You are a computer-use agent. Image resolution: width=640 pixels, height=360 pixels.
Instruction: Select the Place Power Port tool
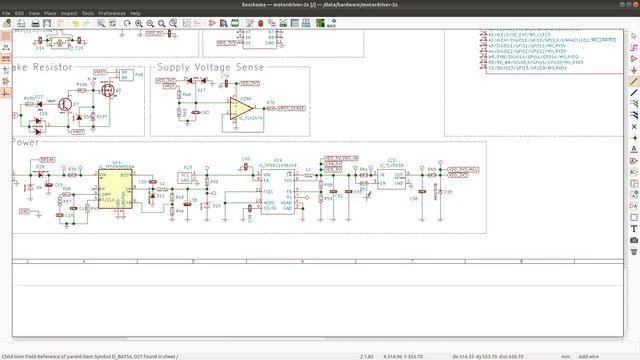pos(634,70)
